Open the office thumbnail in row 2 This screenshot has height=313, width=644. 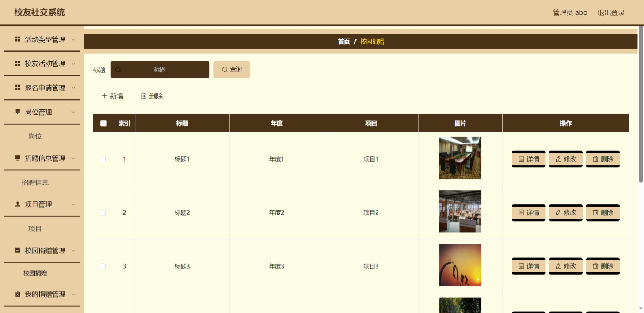460,211
